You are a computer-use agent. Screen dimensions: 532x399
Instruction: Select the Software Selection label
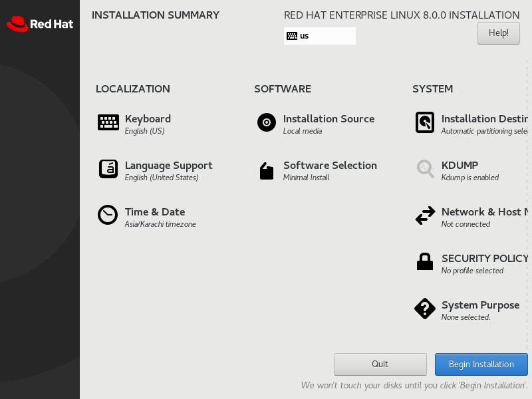(x=330, y=166)
